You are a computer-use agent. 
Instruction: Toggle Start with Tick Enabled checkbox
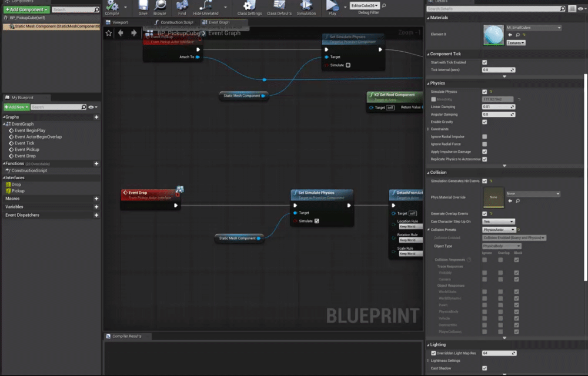(485, 62)
